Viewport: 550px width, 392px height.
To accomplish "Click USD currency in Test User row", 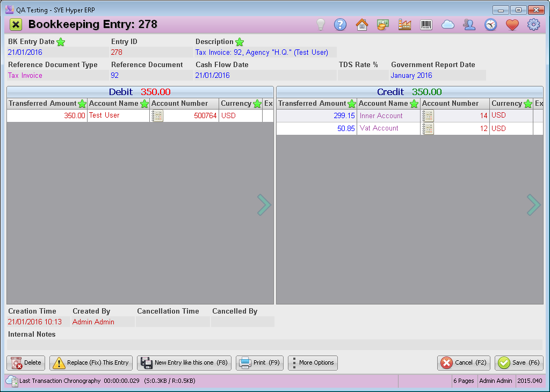I will coord(241,115).
